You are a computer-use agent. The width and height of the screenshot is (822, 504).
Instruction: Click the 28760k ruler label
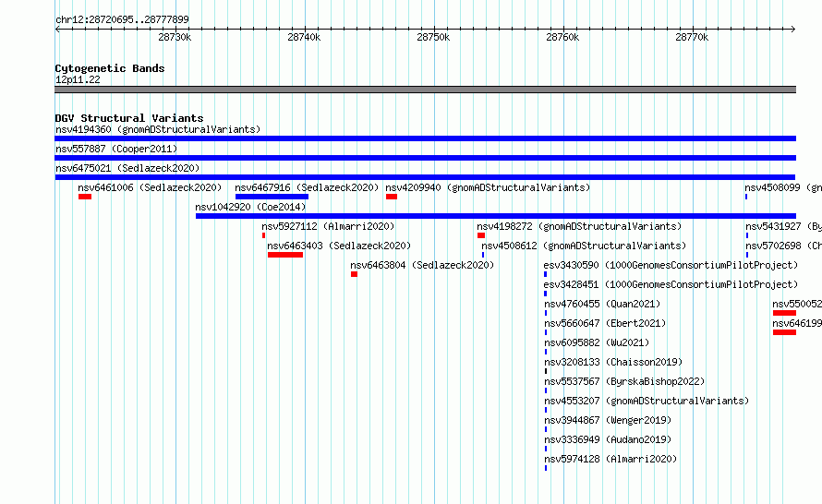pyautogui.click(x=562, y=37)
